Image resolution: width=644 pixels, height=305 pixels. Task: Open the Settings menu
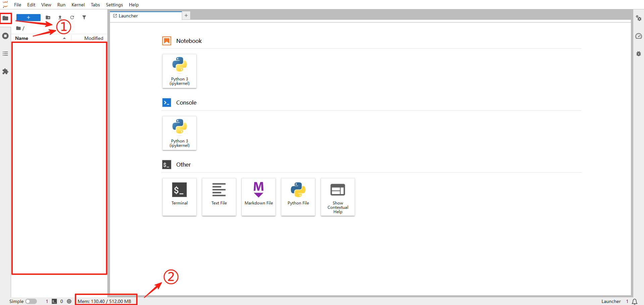114,5
